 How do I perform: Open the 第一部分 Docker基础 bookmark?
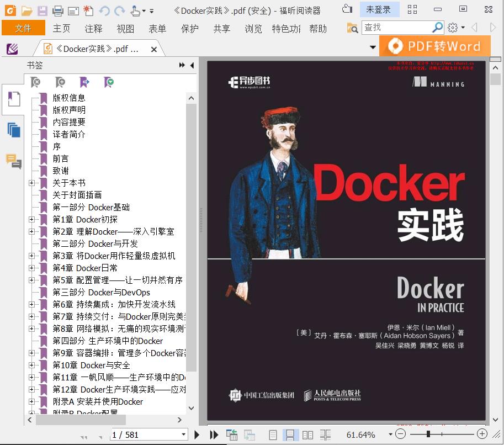click(91, 208)
